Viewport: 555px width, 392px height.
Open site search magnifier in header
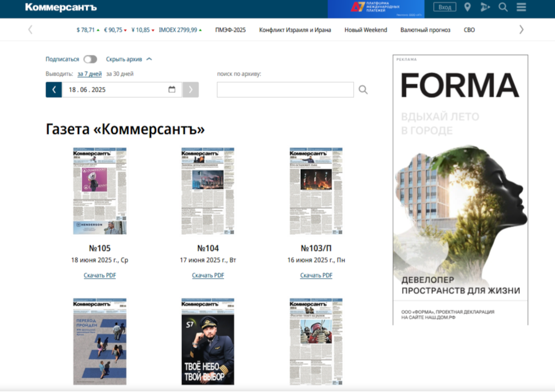(503, 7)
